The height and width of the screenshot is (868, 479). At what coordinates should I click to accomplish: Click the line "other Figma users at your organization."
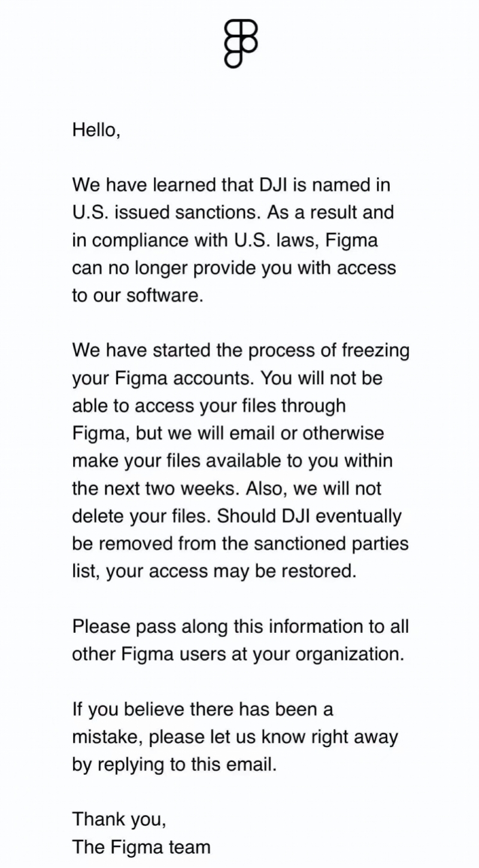click(238, 654)
